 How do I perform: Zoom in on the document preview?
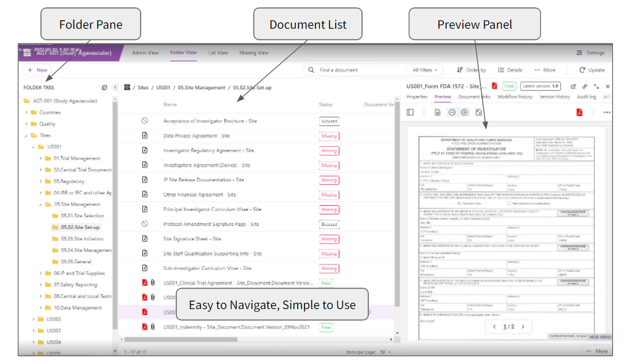click(x=465, y=112)
